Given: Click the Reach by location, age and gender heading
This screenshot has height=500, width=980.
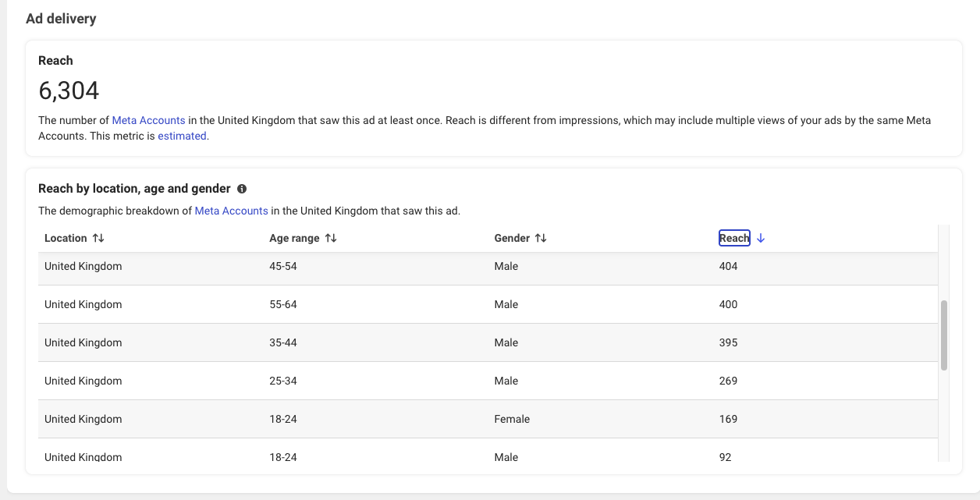Looking at the screenshot, I should (x=134, y=189).
